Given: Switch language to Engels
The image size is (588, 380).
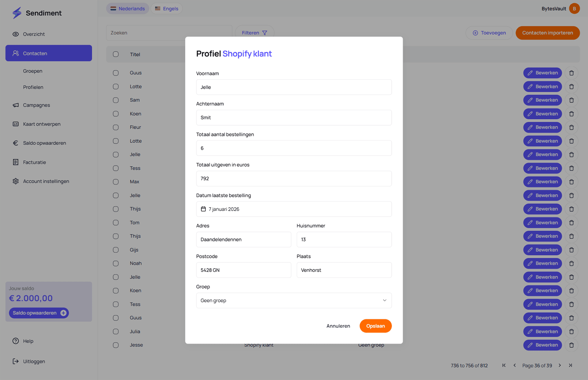Looking at the screenshot, I should [x=167, y=9].
